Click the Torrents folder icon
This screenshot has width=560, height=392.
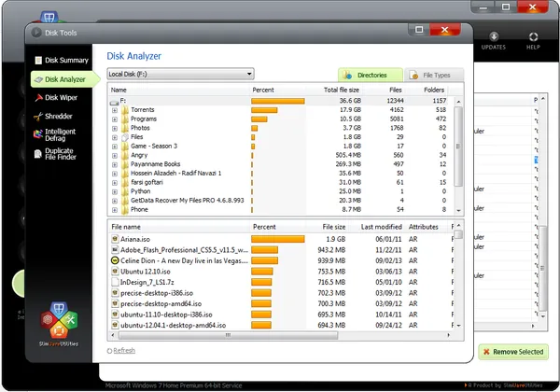click(125, 110)
